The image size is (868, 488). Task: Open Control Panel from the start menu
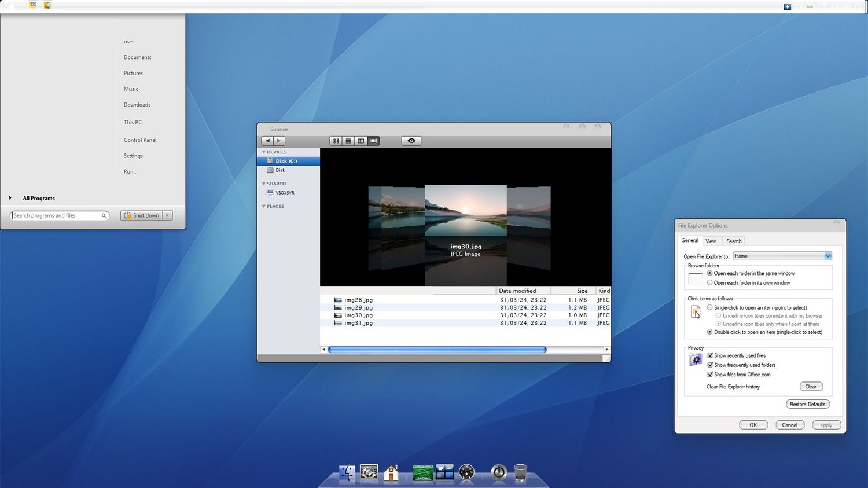pyautogui.click(x=140, y=140)
